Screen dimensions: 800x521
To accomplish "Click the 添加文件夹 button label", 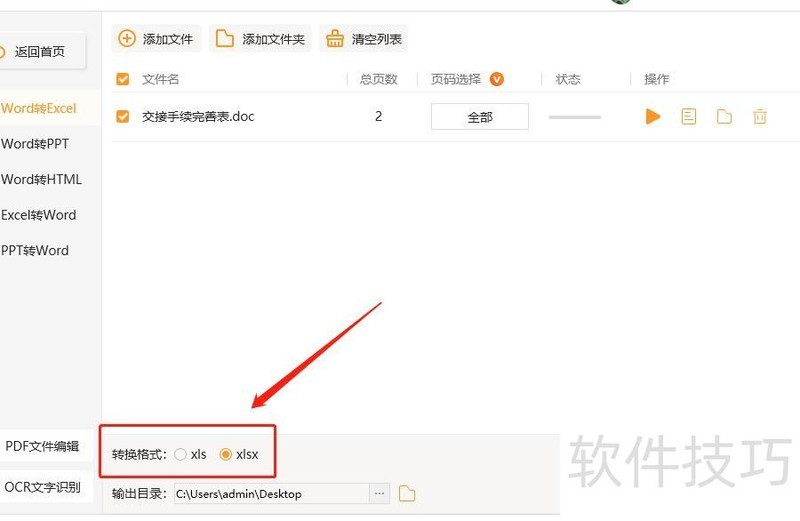I will coord(273,39).
